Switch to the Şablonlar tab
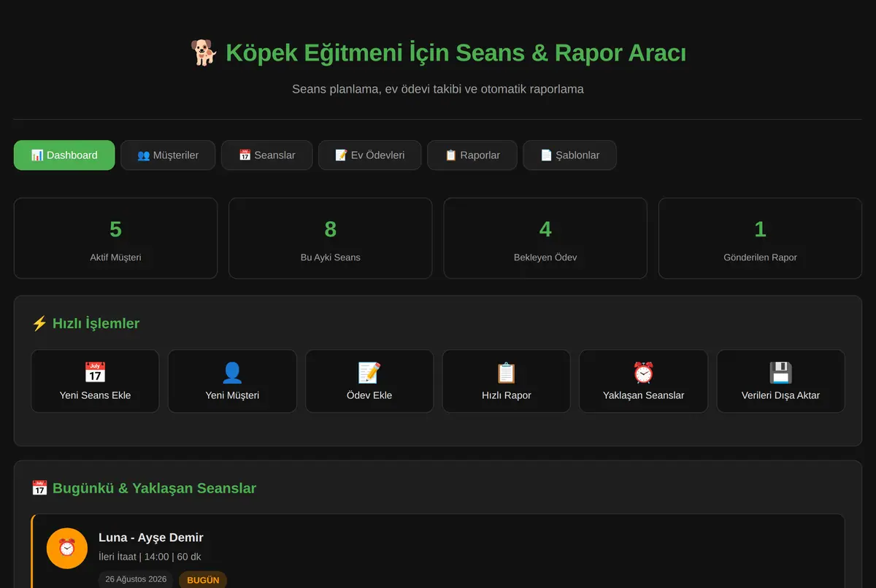 point(569,155)
